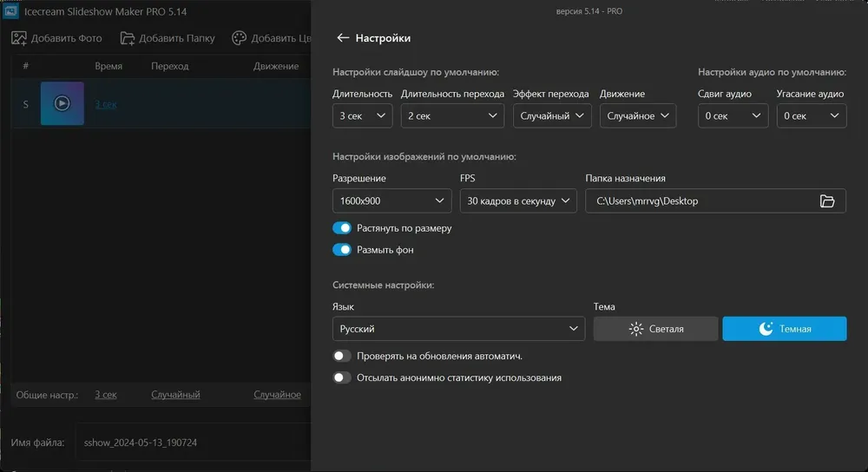Click the Icecream Slideshow Maker app icon
The image size is (868, 472).
pos(11,11)
